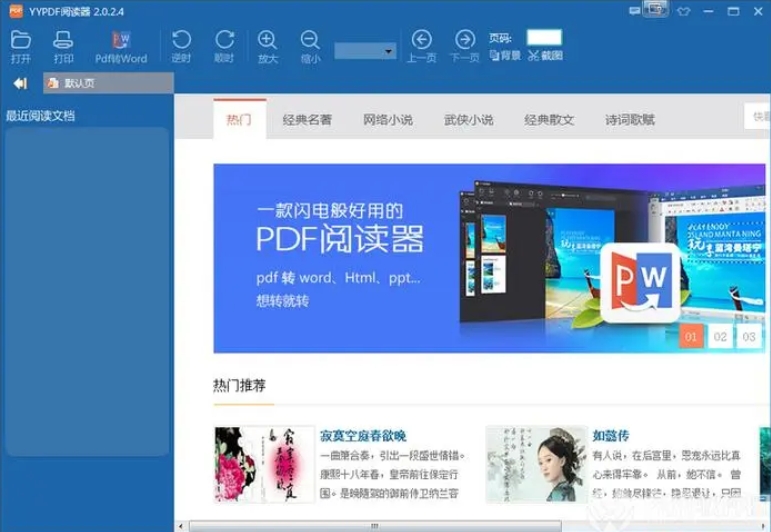Go to next page 下一页
The width and height of the screenshot is (771, 532).
pyautogui.click(x=465, y=46)
